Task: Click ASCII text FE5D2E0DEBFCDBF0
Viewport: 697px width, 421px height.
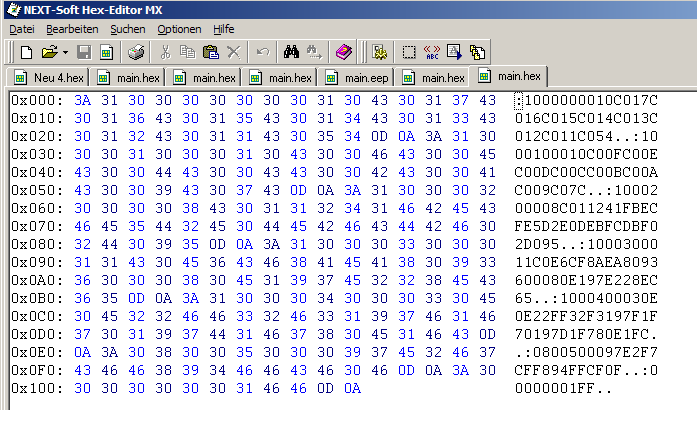Action: pyautogui.click(x=586, y=226)
